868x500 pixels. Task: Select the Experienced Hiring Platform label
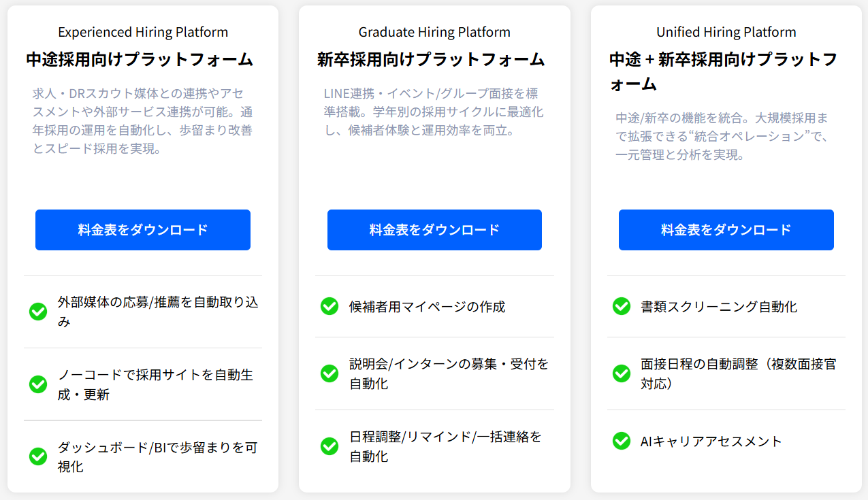(x=143, y=32)
